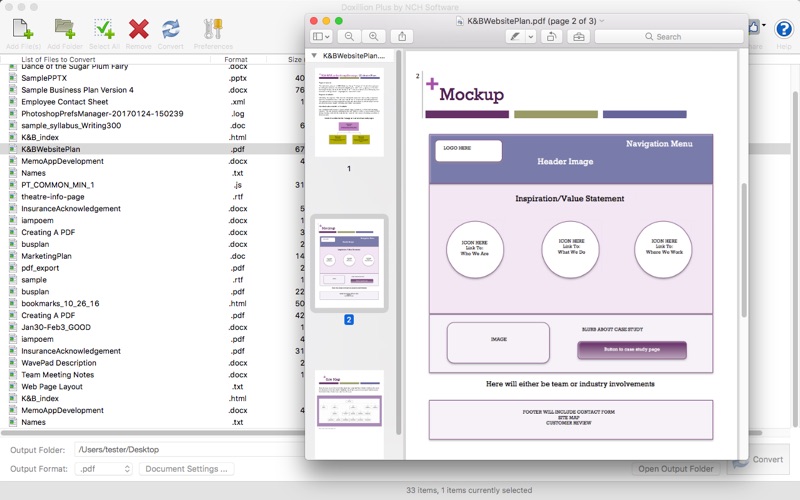Click the Convert arrows toolbar icon
The width and height of the screenshot is (800, 500).
(170, 29)
